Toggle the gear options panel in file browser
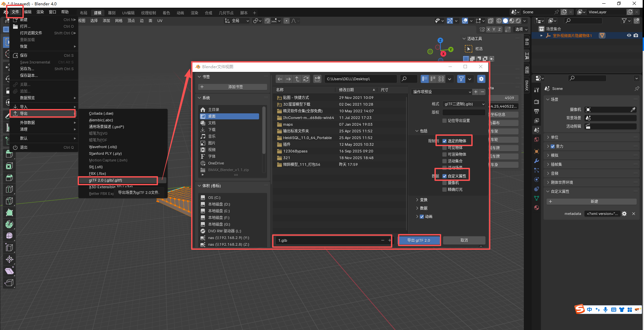This screenshot has height=330, width=644. [481, 79]
